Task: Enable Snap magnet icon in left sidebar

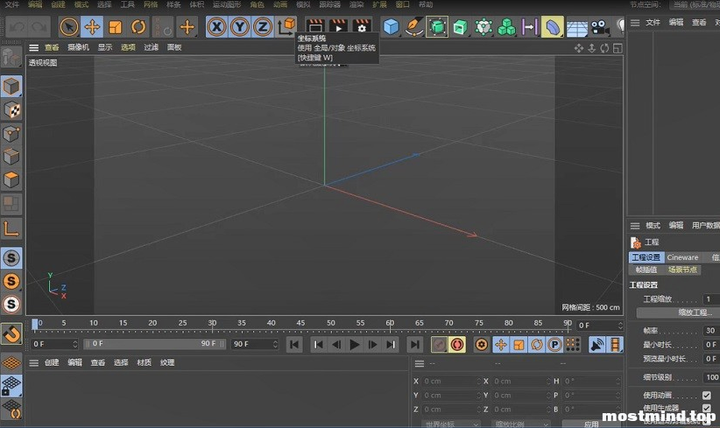Action: [11, 334]
